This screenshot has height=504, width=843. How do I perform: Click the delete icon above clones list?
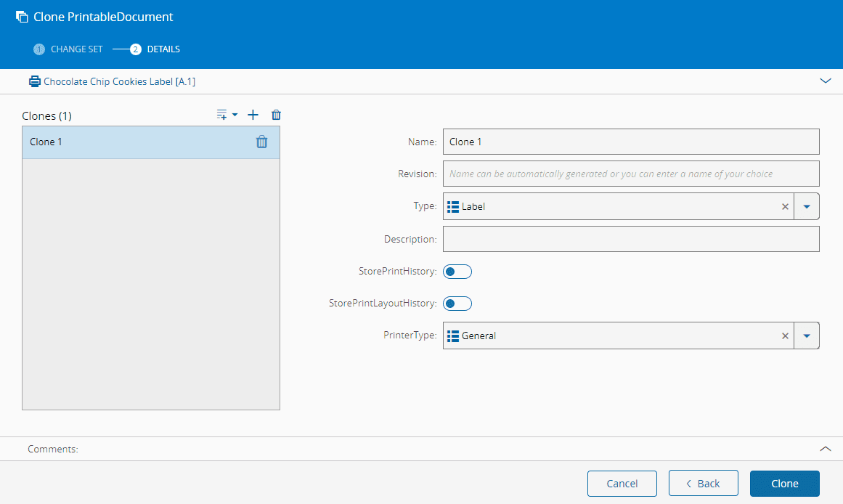(x=276, y=115)
